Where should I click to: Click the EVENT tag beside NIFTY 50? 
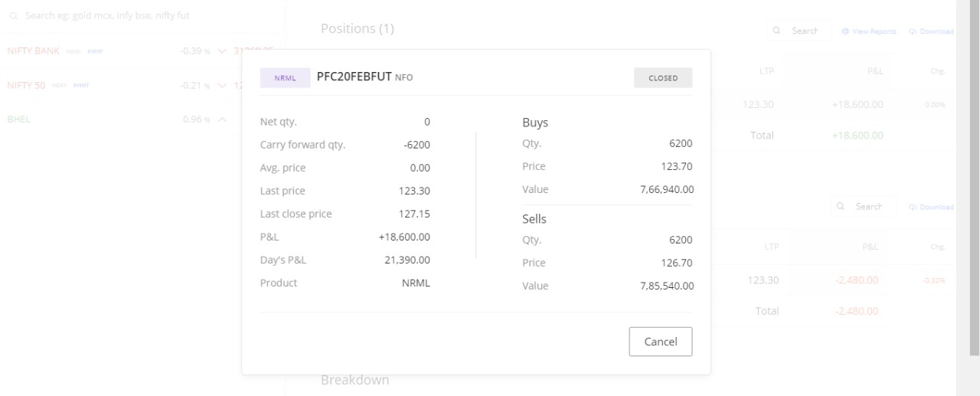coord(81,85)
